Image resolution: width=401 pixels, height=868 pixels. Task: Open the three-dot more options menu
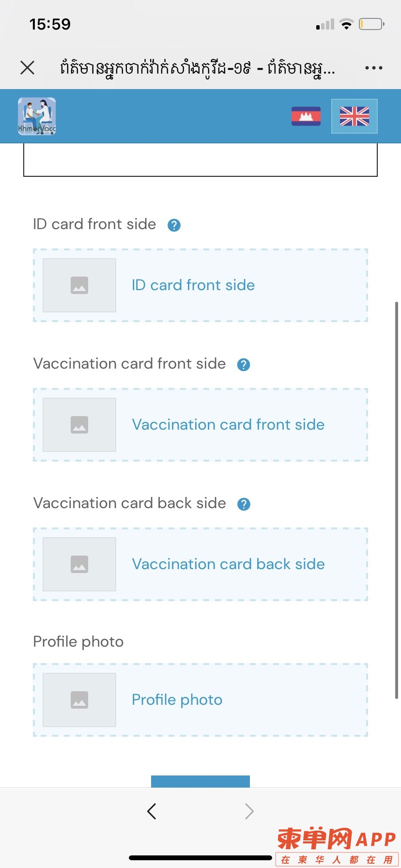pyautogui.click(x=374, y=68)
